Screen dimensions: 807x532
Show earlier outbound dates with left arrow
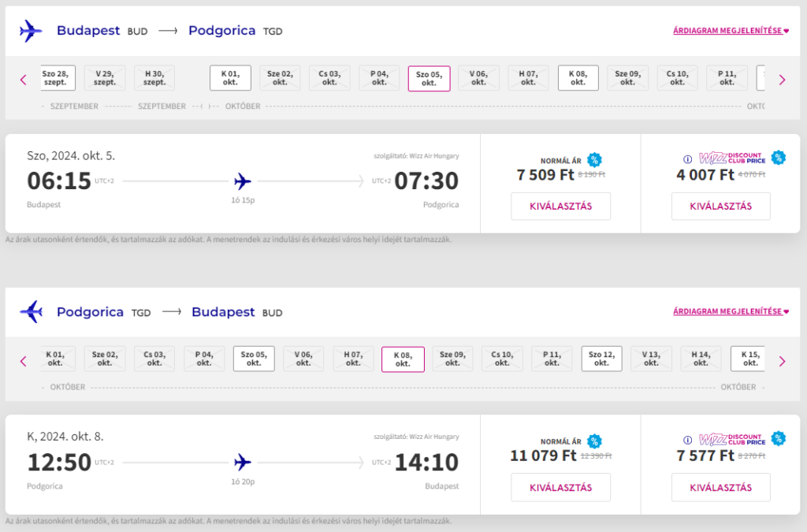[23, 80]
